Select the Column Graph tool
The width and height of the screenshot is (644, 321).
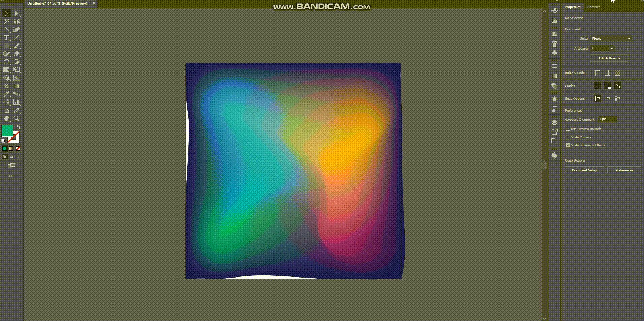[17, 103]
